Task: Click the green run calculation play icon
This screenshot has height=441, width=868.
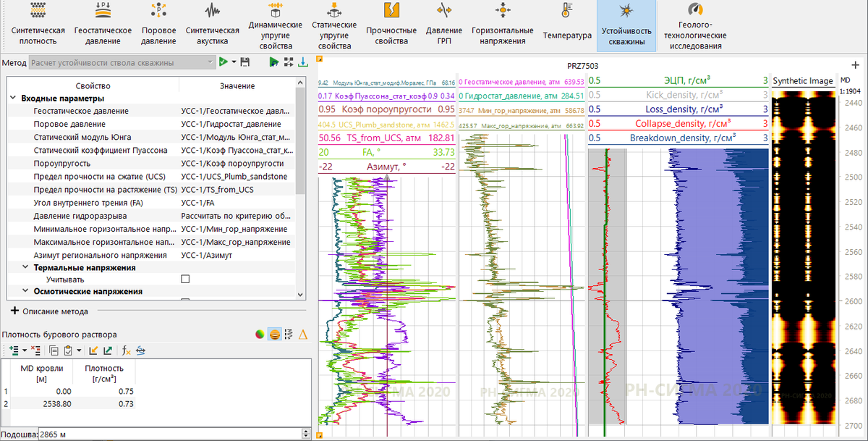Action: 224,63
